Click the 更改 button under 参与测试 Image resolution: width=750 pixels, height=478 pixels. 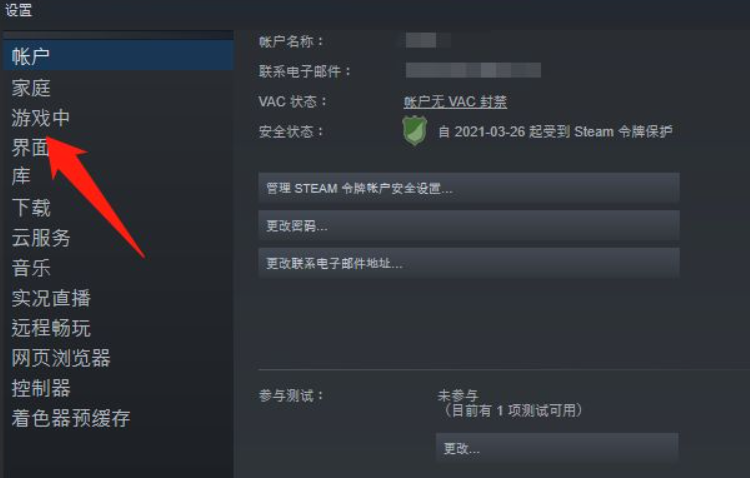click(x=557, y=448)
